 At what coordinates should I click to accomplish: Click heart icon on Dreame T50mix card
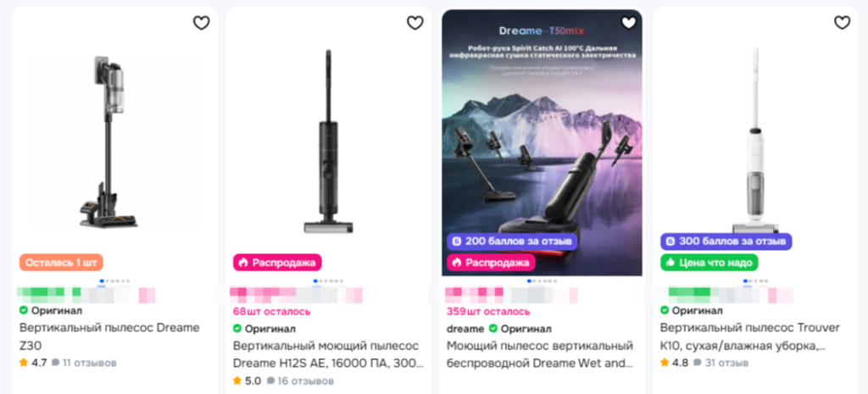pyautogui.click(x=629, y=23)
